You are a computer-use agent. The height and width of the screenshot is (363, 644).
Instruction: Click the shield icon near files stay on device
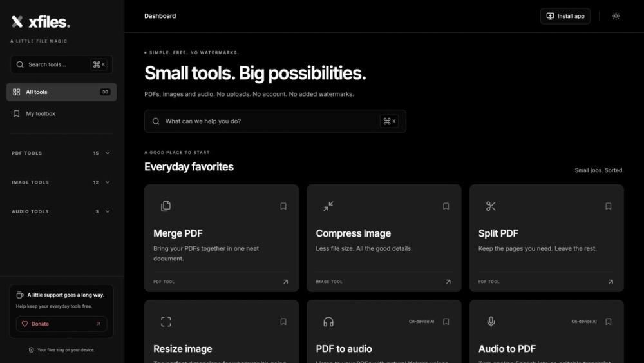(31, 350)
